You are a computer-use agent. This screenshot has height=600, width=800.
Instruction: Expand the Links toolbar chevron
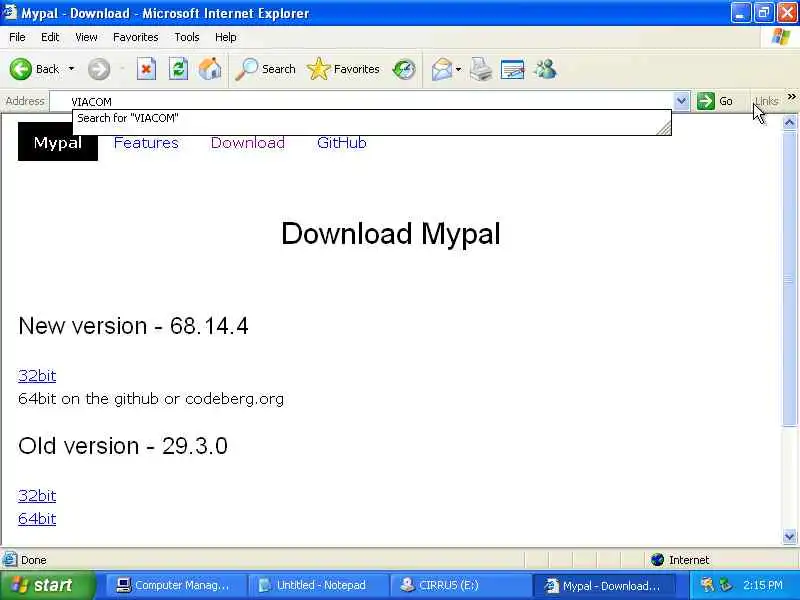791,97
